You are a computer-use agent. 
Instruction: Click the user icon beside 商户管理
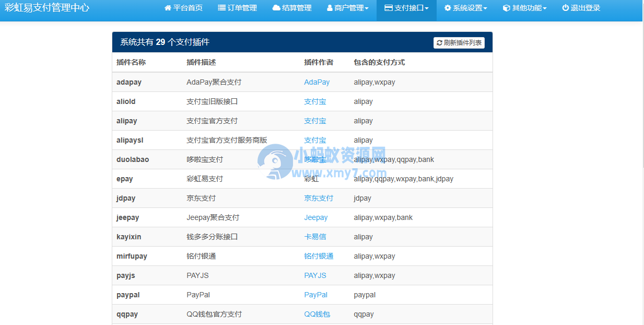coord(330,8)
